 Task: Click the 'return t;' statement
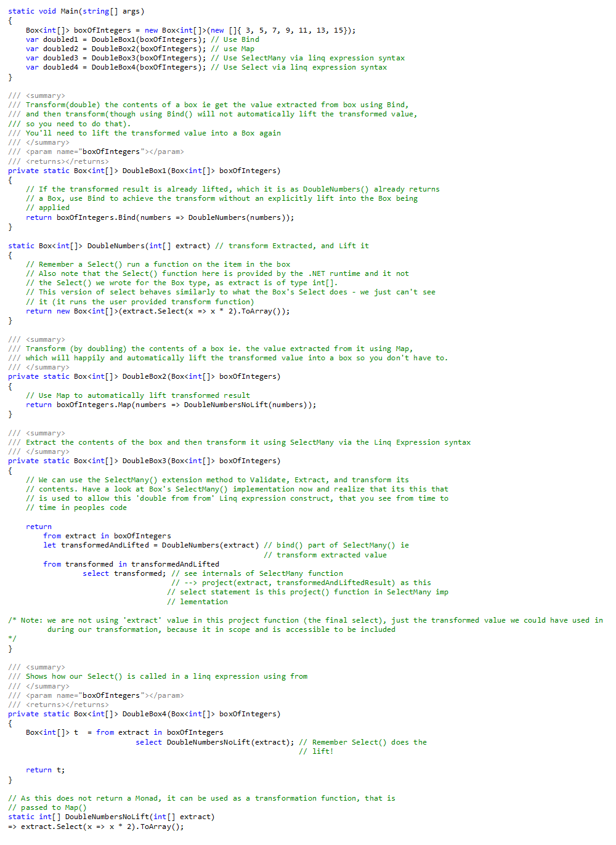coord(45,770)
